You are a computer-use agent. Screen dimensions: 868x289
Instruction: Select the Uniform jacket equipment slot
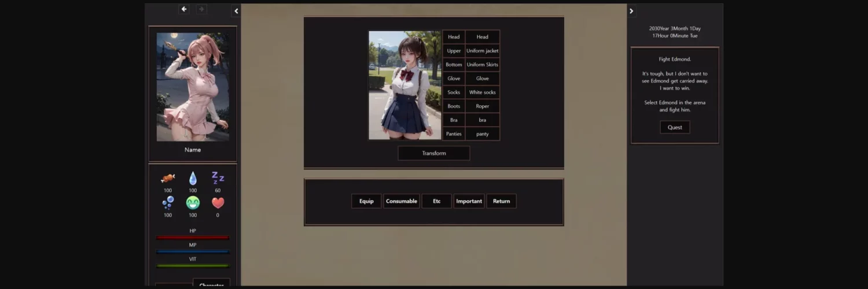click(x=482, y=51)
